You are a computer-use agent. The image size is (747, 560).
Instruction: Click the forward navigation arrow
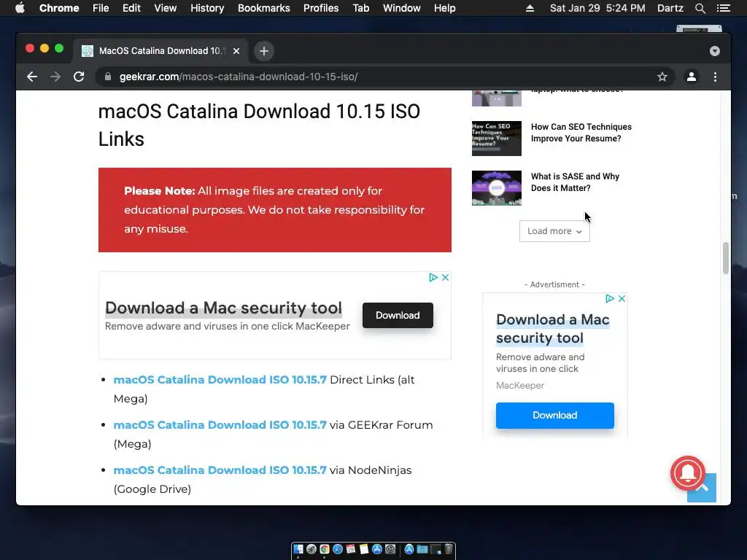[x=55, y=77]
